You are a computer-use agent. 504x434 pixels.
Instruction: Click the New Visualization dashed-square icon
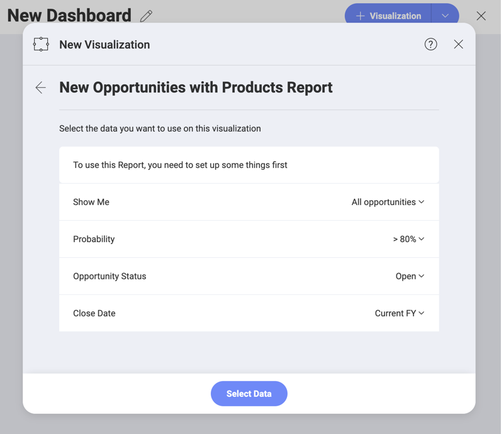[x=41, y=44]
